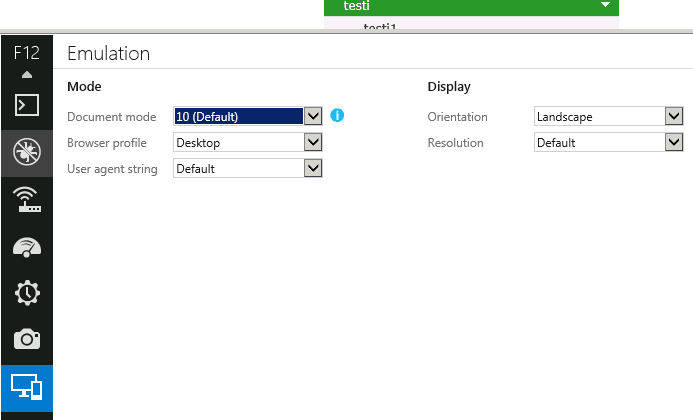Open the Browser profile dropdown
The width and height of the screenshot is (693, 420).
[x=313, y=143]
